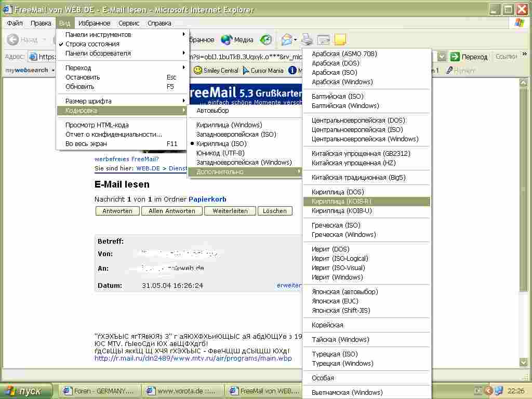Click the Antworten button
This screenshot has width=532, height=399.
click(117, 211)
